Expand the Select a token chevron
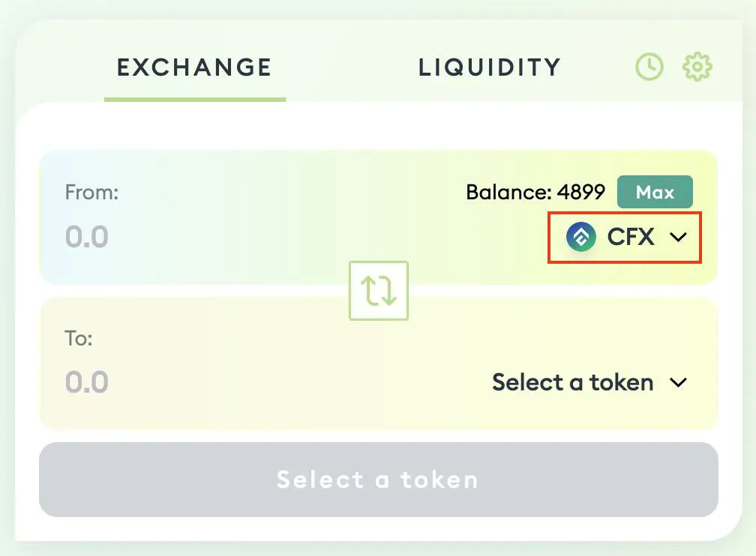 pyautogui.click(x=678, y=383)
